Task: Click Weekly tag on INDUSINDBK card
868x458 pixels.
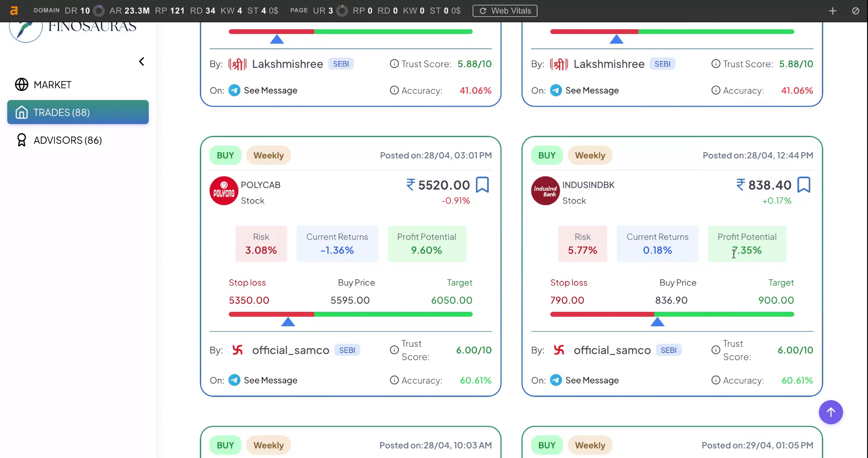Action: pyautogui.click(x=590, y=156)
